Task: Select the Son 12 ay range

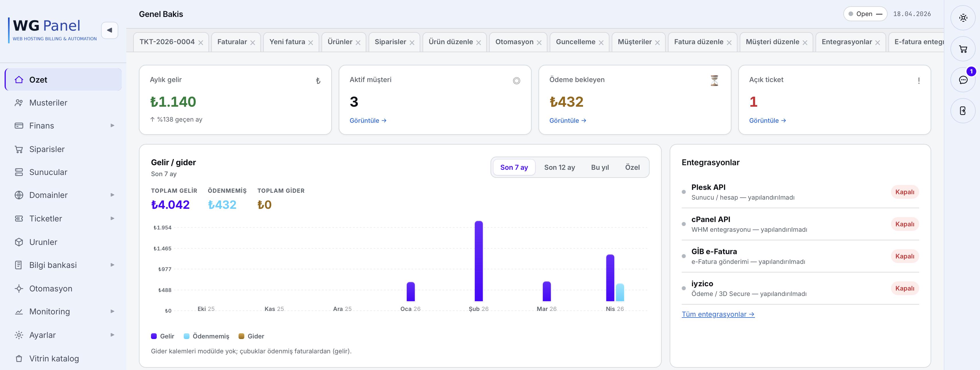Action: pos(559,167)
